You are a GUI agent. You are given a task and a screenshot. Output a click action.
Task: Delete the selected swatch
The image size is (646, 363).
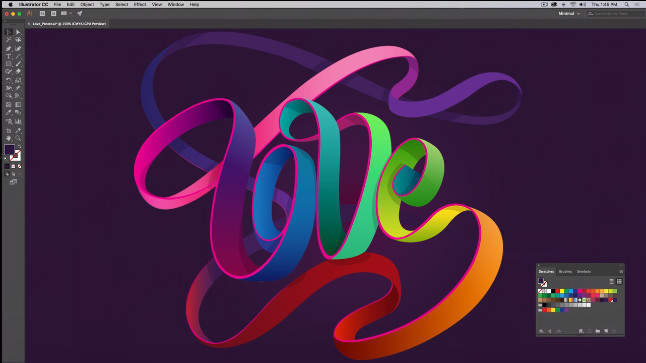pyautogui.click(x=614, y=331)
